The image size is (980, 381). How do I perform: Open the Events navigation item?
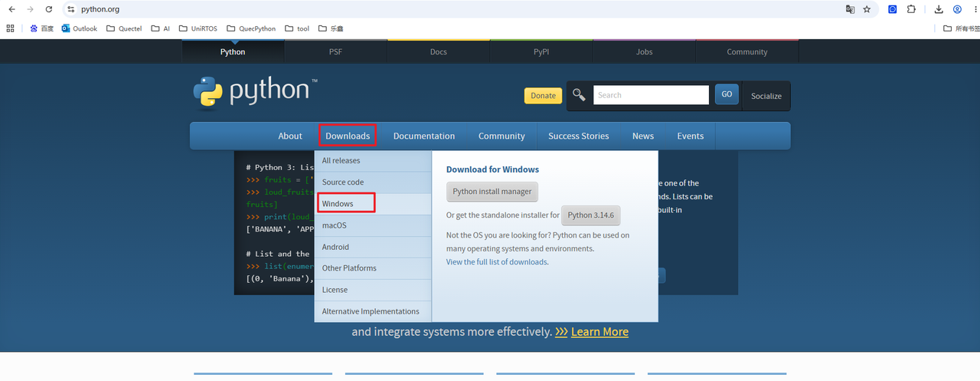(x=690, y=136)
